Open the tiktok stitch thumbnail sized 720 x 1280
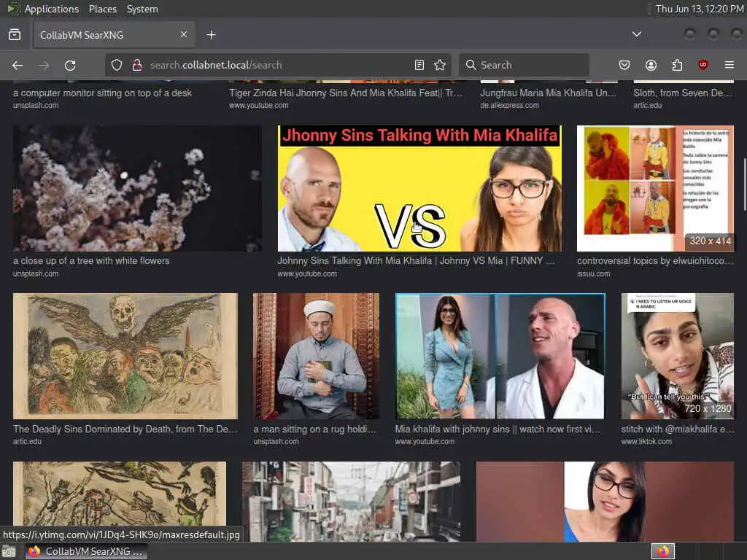The width and height of the screenshot is (747, 560). [677, 356]
